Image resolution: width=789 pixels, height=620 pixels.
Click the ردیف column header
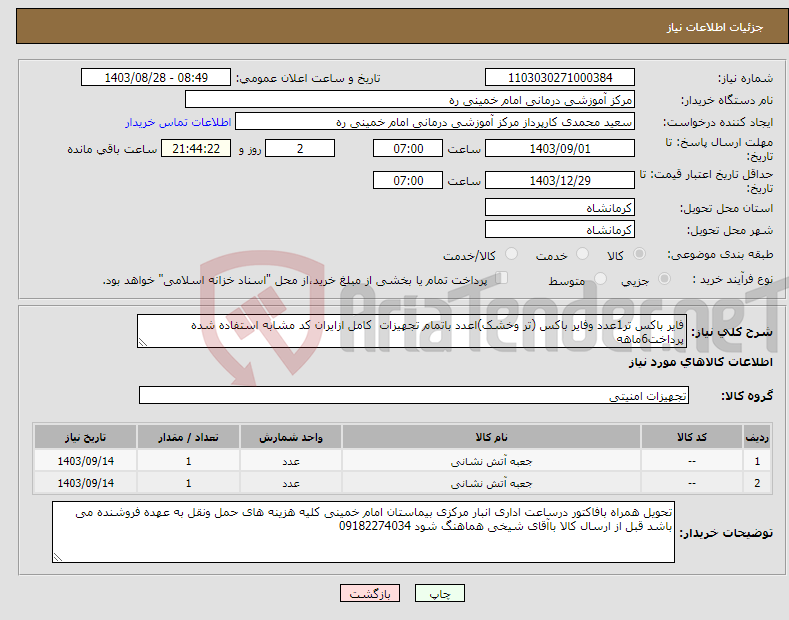757,437
